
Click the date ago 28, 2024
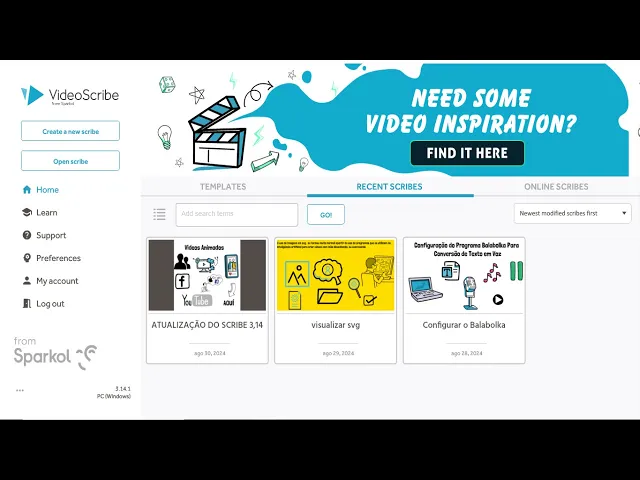pos(467,353)
